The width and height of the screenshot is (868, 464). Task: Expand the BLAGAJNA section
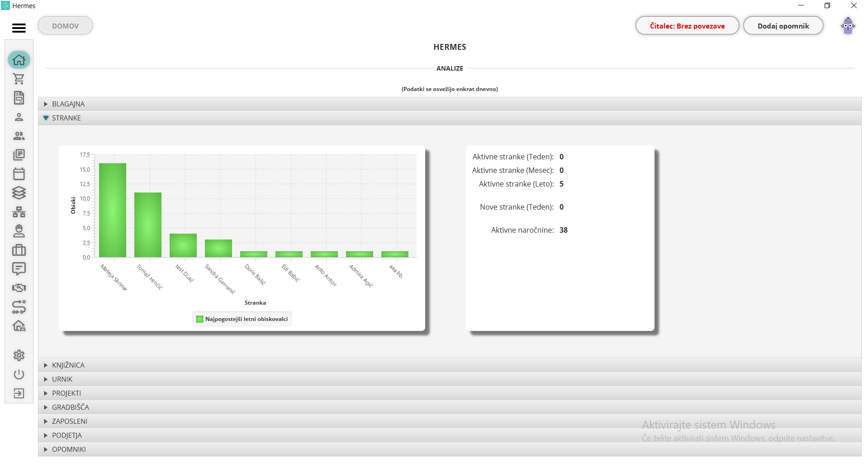pyautogui.click(x=450, y=104)
